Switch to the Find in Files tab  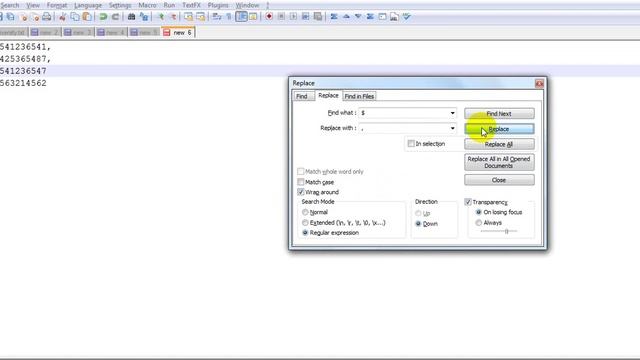(359, 96)
